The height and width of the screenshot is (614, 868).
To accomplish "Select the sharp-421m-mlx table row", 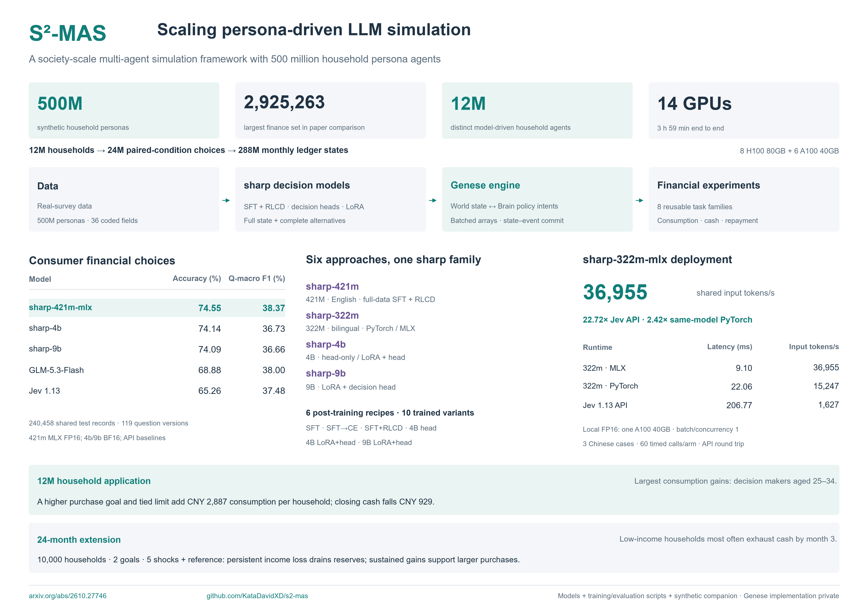I will coord(157,308).
